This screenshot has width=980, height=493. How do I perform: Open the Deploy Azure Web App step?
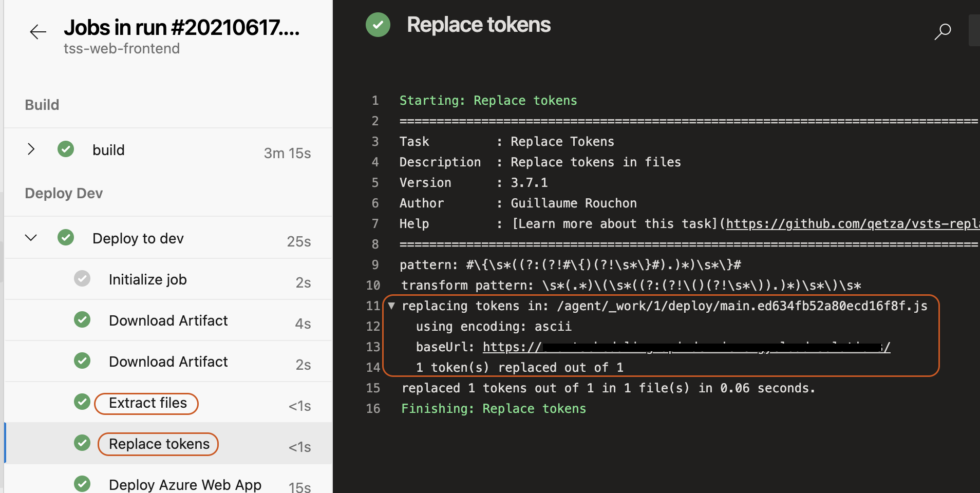click(185, 484)
